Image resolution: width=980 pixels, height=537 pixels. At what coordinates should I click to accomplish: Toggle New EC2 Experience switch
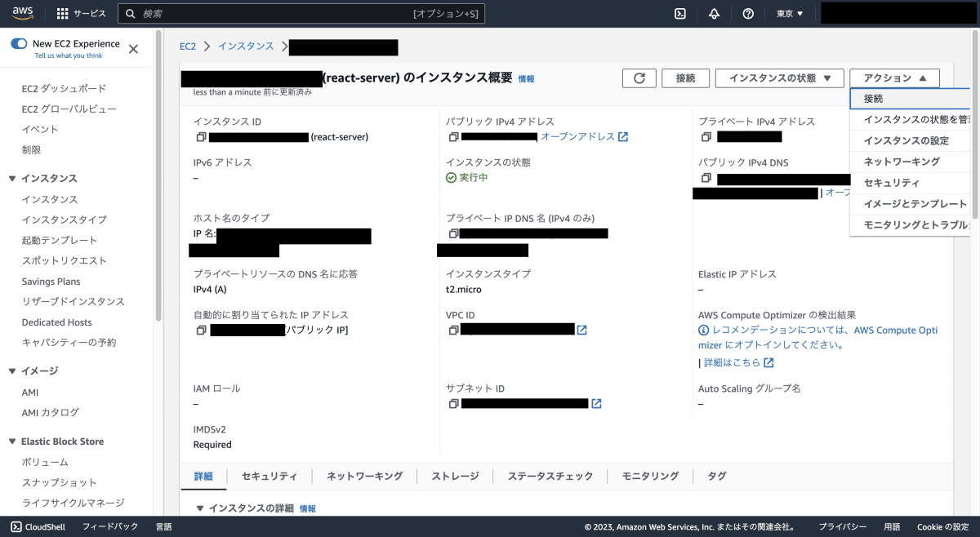click(19, 44)
